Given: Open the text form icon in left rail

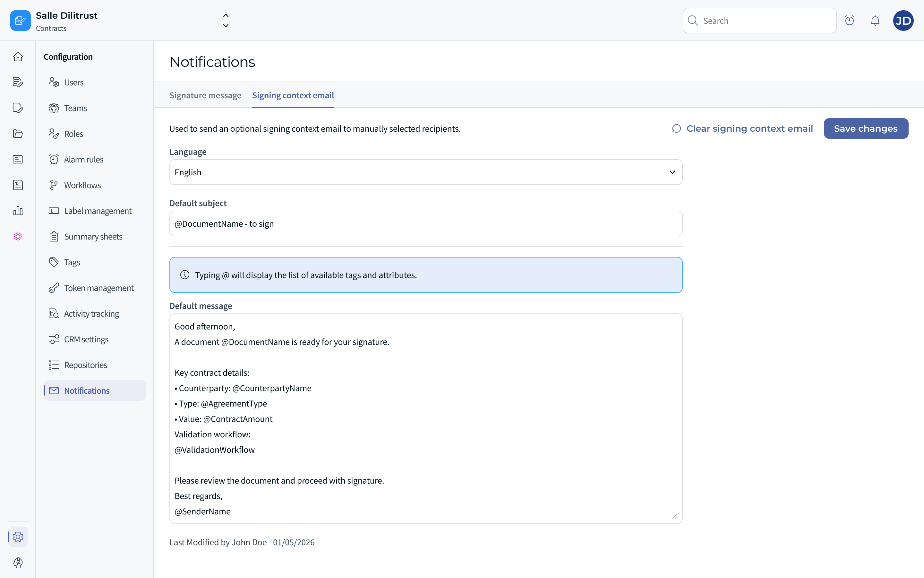Looking at the screenshot, I should [x=18, y=185].
